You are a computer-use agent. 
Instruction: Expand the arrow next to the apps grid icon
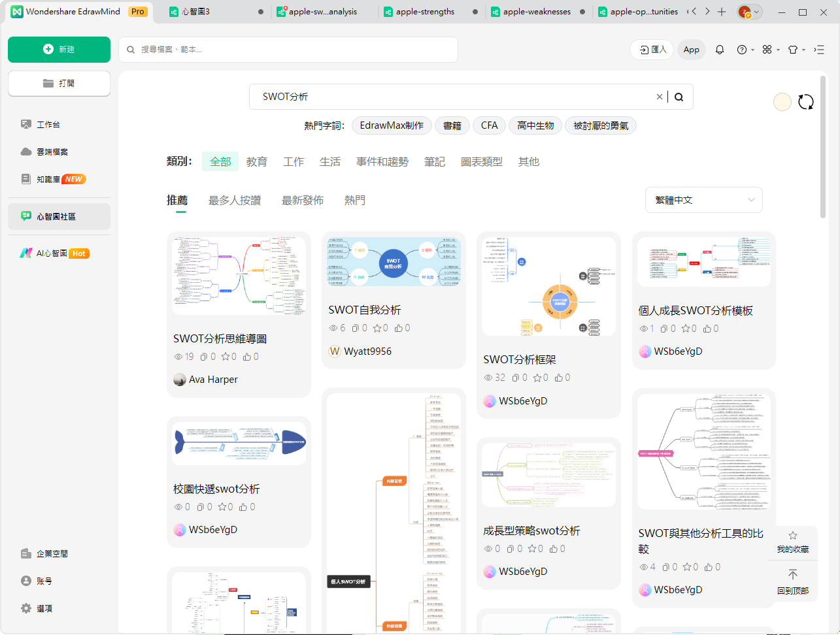(778, 49)
